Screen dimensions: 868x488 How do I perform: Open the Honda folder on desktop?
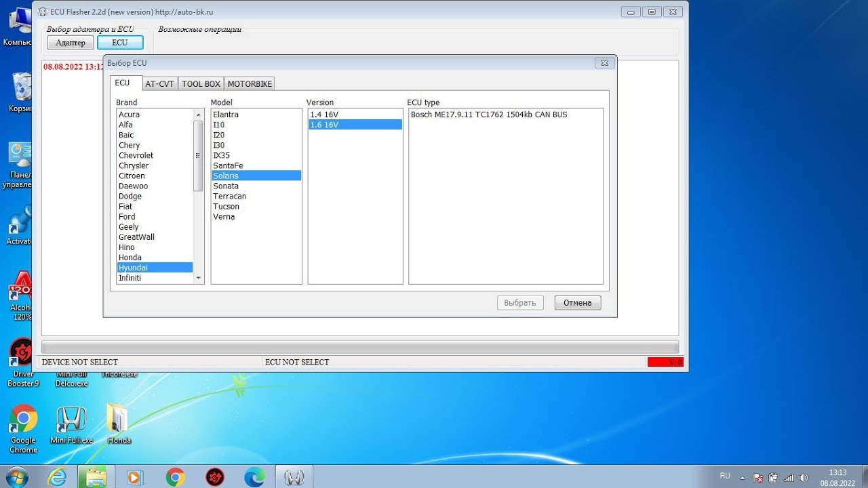tap(119, 424)
